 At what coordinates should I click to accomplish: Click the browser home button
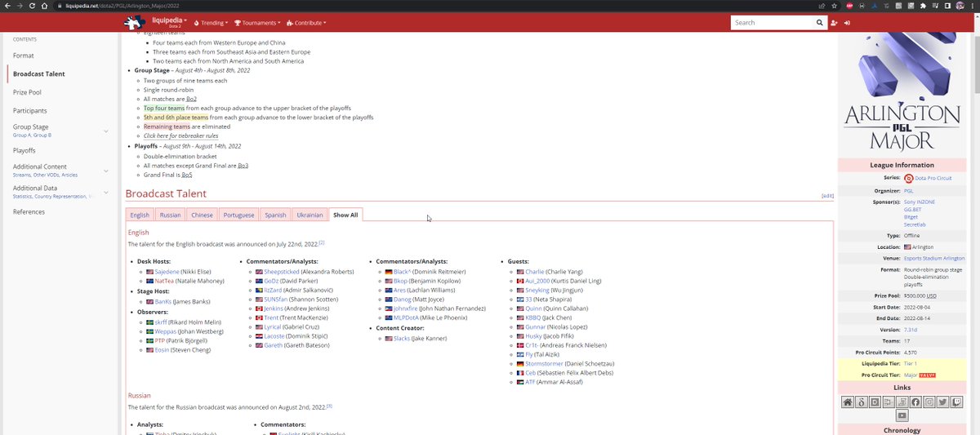point(45,6)
